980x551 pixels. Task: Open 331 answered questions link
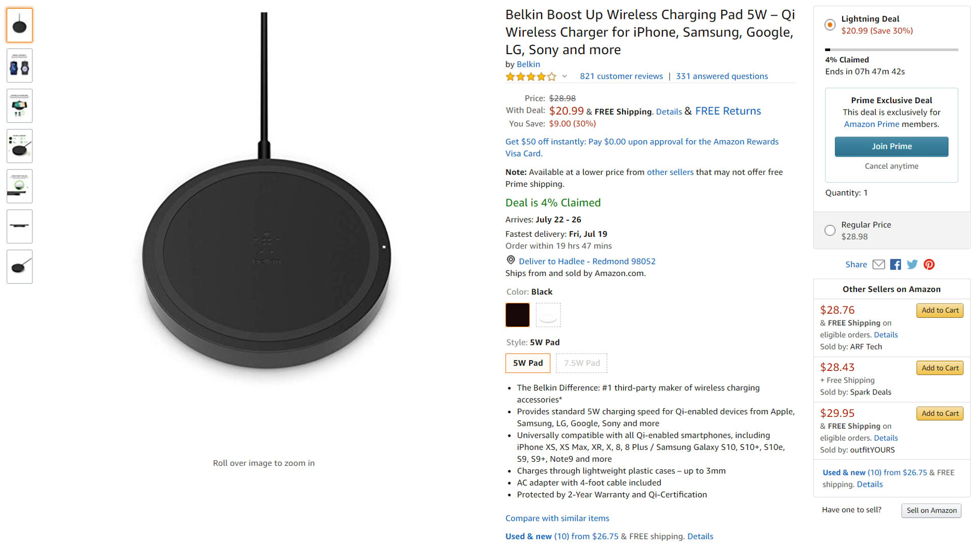pyautogui.click(x=722, y=76)
